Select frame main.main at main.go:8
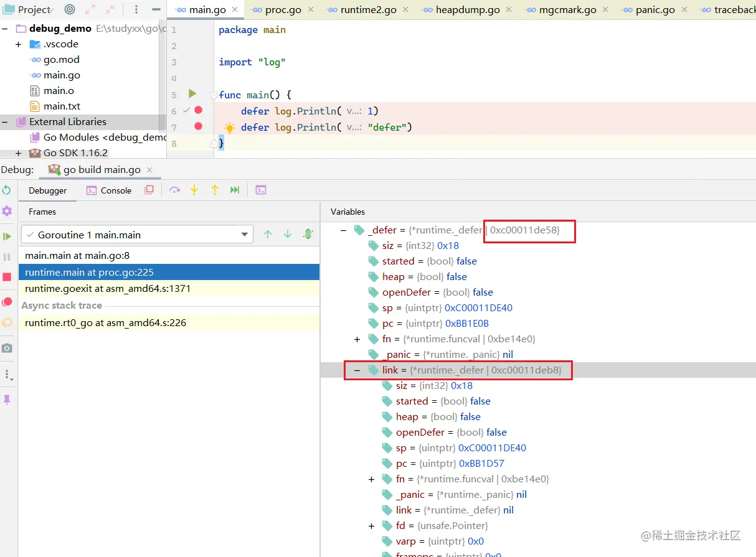Screen dimensions: 756x557 (77, 256)
